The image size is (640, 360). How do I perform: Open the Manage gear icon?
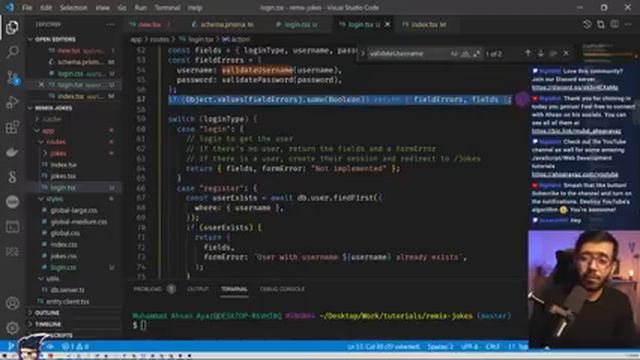click(x=12, y=327)
